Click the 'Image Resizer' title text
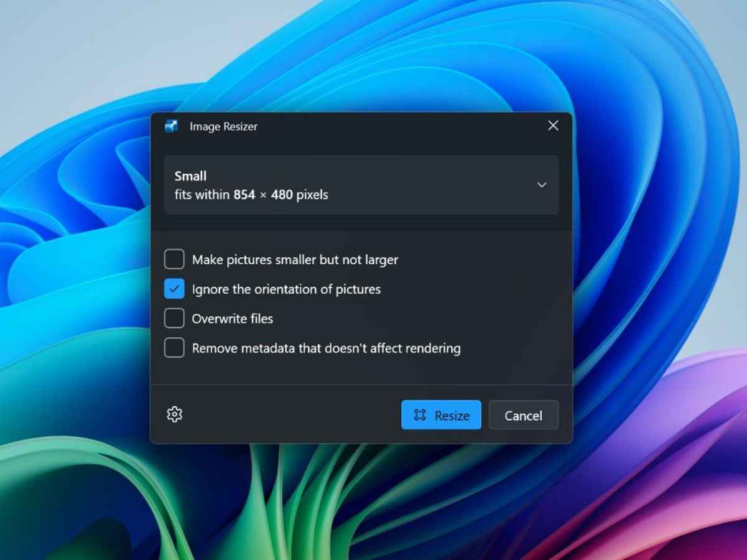 (223, 126)
